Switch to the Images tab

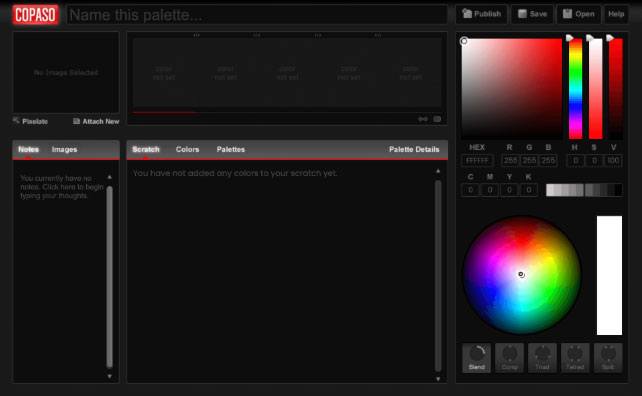click(64, 149)
